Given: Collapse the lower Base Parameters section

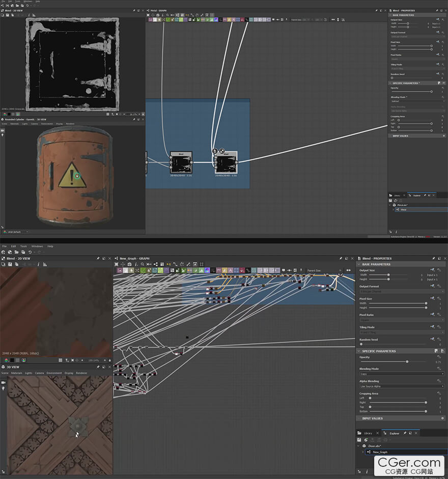Looking at the screenshot, I should pos(359,264).
